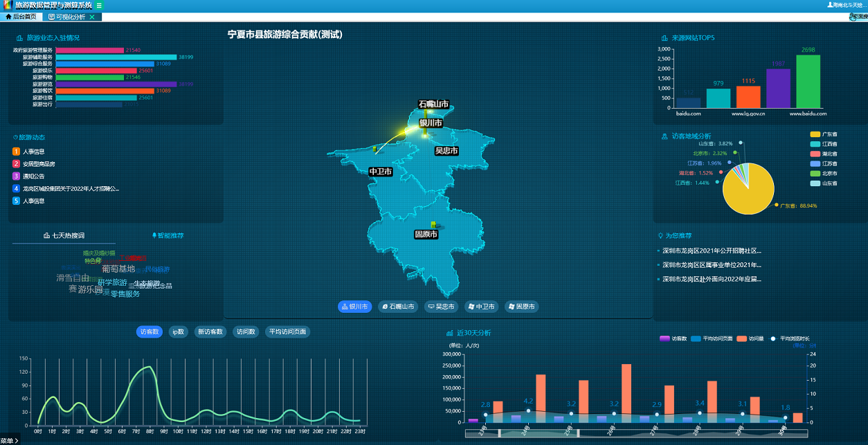The image size is (868, 445).
Task: Toggle 广东省 legend swatch in pie chart
Action: pos(815,134)
